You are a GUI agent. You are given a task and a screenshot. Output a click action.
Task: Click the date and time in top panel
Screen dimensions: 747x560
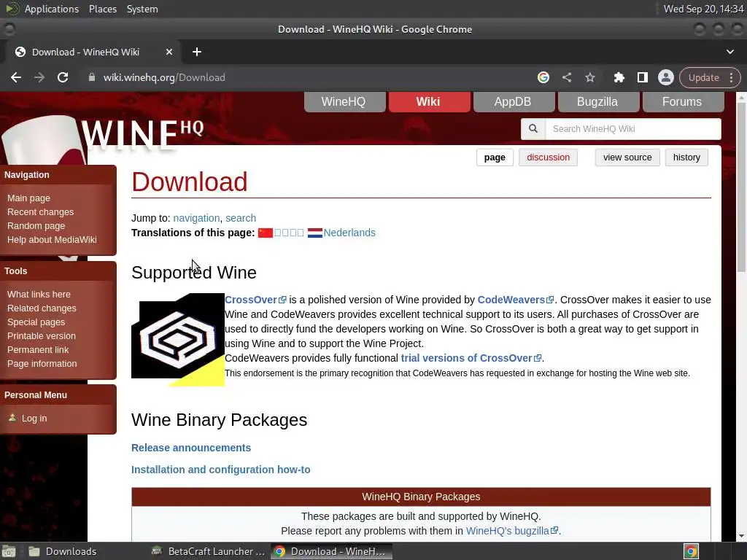pos(703,9)
